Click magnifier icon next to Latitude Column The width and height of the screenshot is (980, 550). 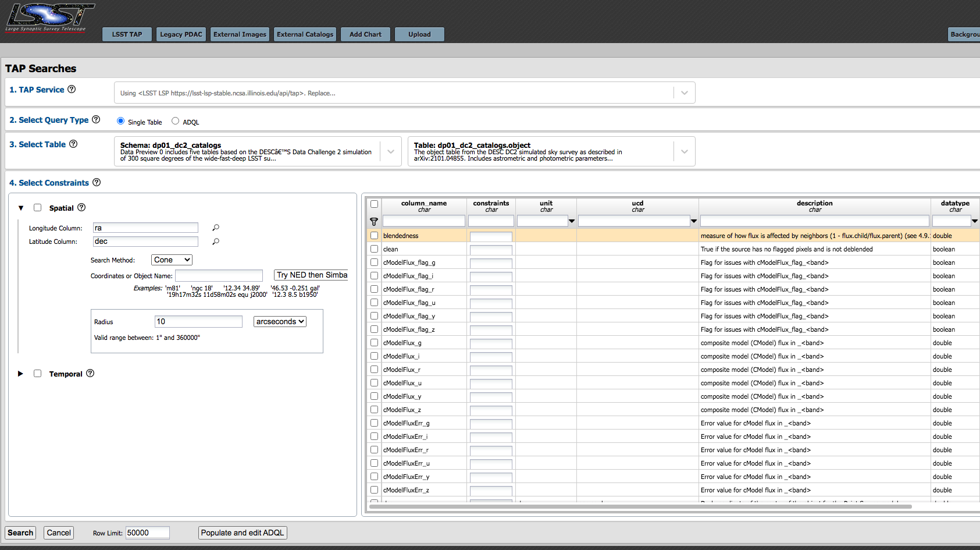216,241
